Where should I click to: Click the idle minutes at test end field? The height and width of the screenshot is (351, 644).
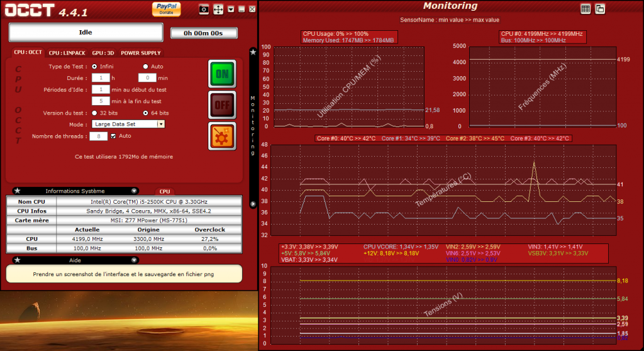101,101
